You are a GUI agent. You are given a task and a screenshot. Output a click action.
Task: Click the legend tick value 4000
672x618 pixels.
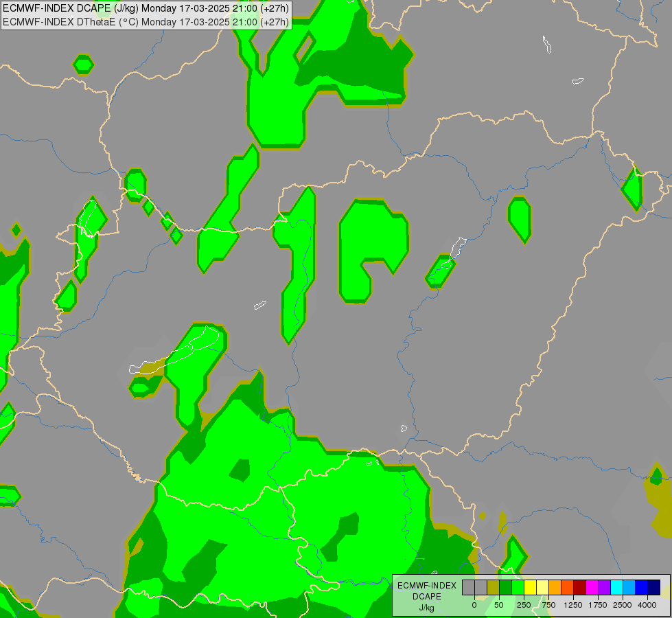(x=647, y=605)
